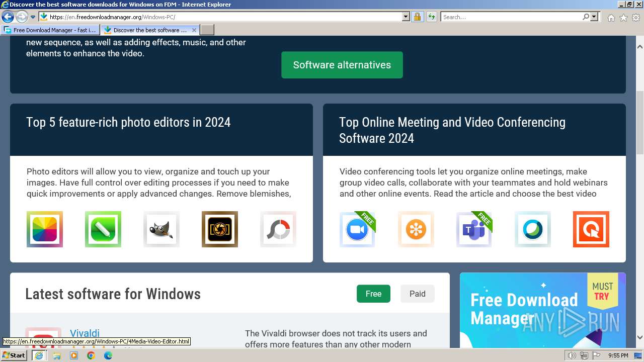
Task: Open the browser Home icon
Action: tap(611, 18)
